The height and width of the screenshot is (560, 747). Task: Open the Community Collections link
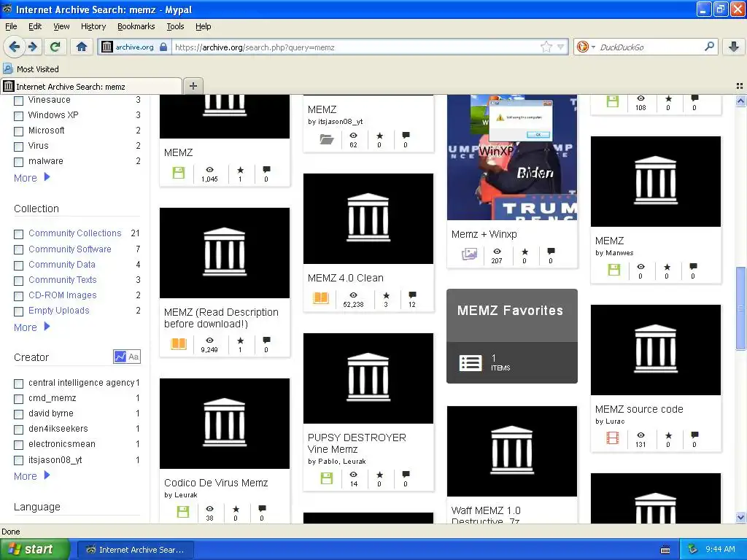coord(75,233)
